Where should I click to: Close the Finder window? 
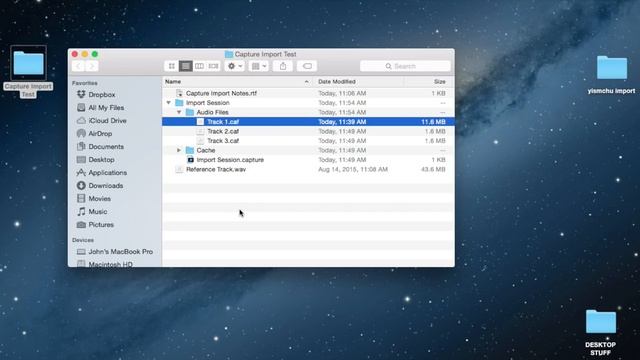pyautogui.click(x=75, y=54)
